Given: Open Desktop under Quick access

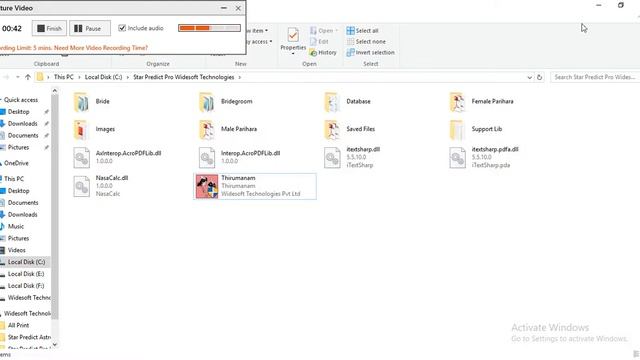Looking at the screenshot, I should coord(18,112).
